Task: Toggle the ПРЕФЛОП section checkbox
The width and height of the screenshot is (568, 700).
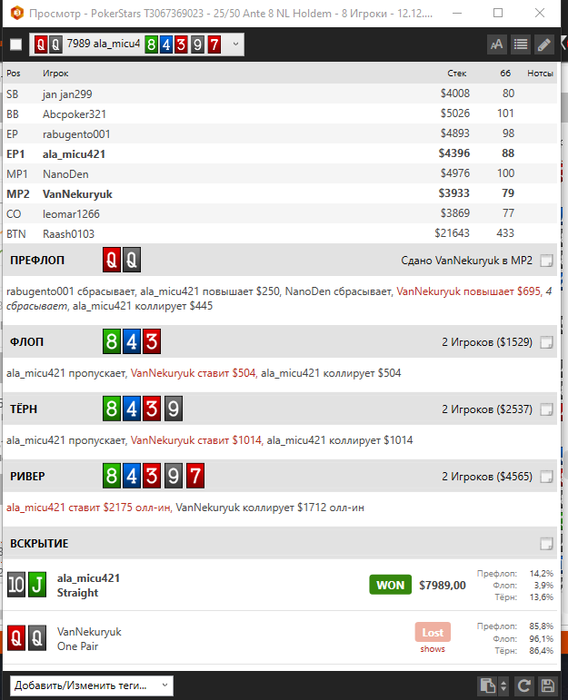Action: click(547, 260)
